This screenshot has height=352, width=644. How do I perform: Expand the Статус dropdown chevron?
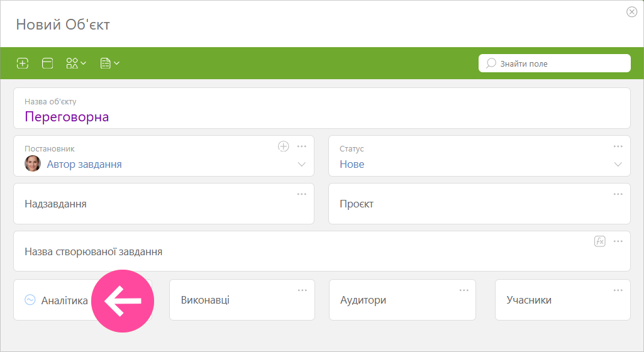point(618,164)
